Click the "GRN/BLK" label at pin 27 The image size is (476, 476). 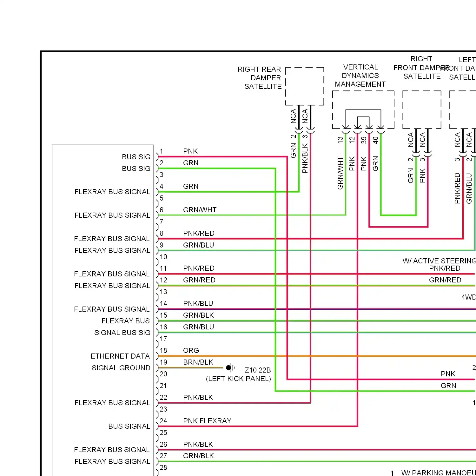[199, 456]
